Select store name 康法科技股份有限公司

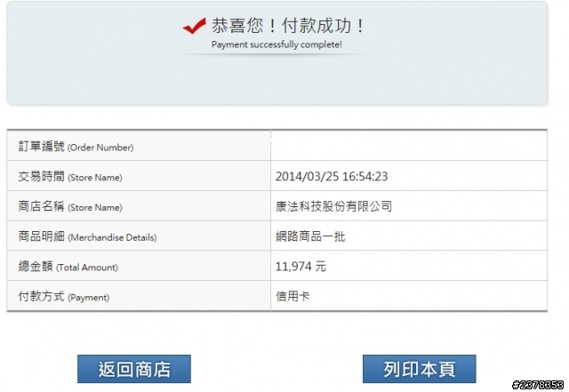(333, 206)
